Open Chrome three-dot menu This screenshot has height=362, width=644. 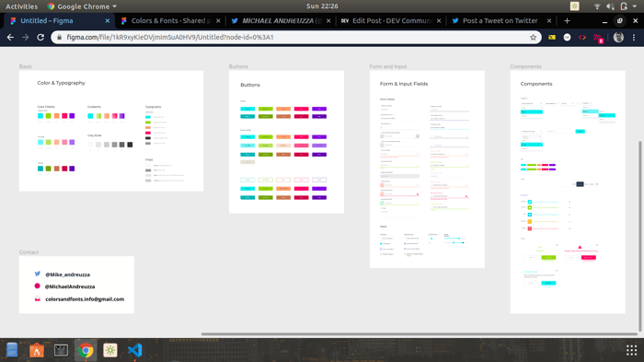(x=634, y=37)
